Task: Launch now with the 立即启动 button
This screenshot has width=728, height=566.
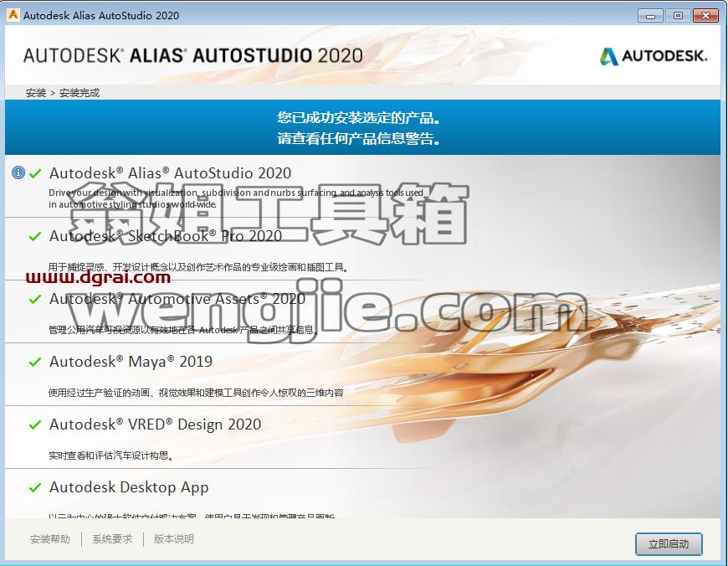Action: pyautogui.click(x=669, y=543)
